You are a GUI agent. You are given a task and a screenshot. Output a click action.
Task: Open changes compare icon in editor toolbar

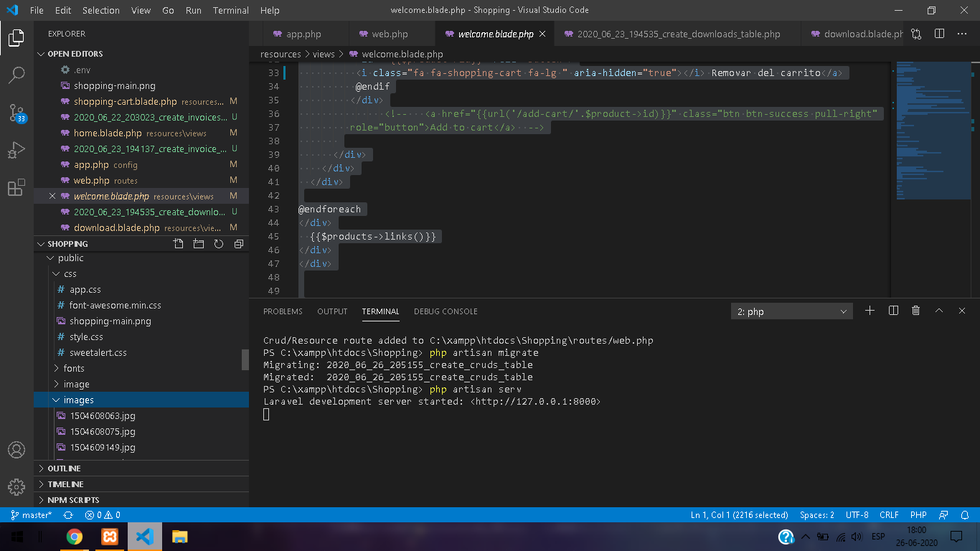[916, 34]
